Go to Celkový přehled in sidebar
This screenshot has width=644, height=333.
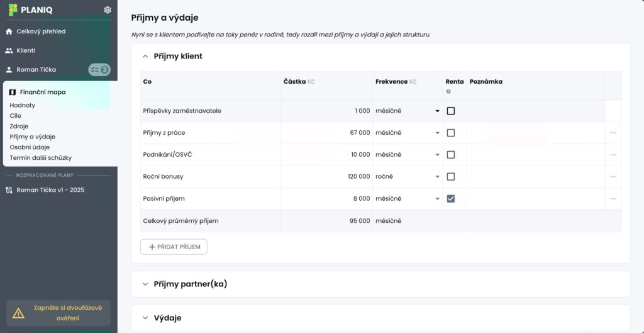pyautogui.click(x=41, y=31)
